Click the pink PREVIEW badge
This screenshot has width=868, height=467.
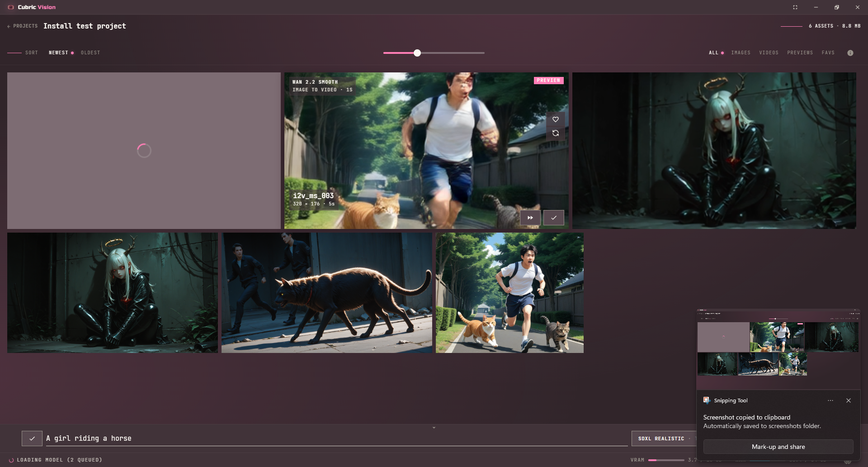point(549,81)
